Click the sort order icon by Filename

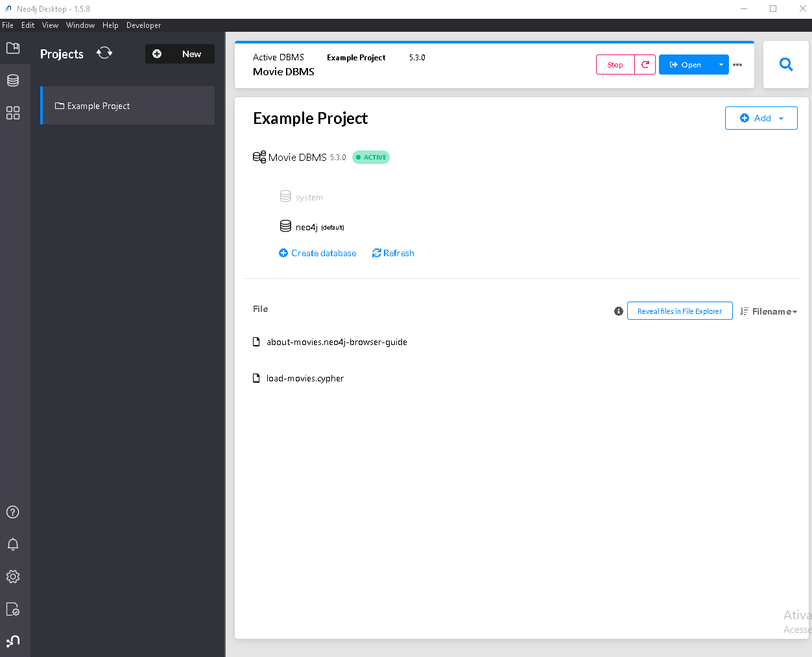click(745, 311)
